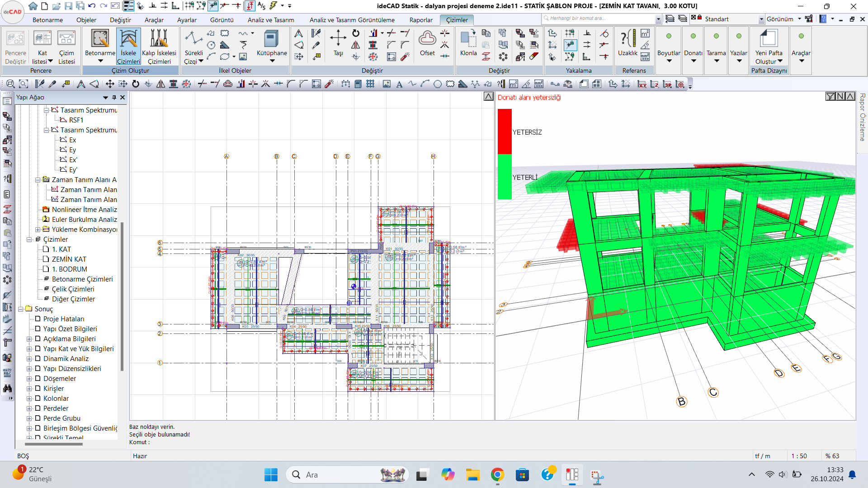The width and height of the screenshot is (868, 488).
Task: Click the Klonla clone tool
Action: [x=468, y=43]
